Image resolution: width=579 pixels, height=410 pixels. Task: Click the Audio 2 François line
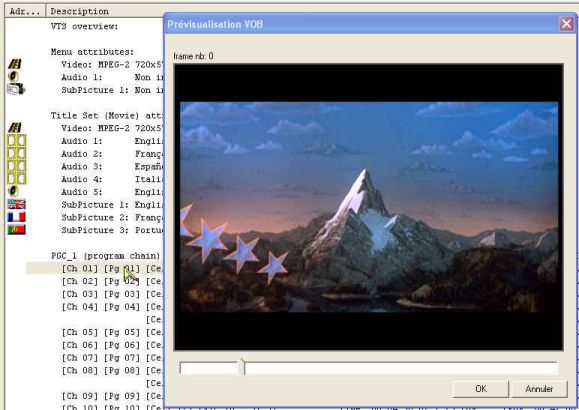pos(112,154)
